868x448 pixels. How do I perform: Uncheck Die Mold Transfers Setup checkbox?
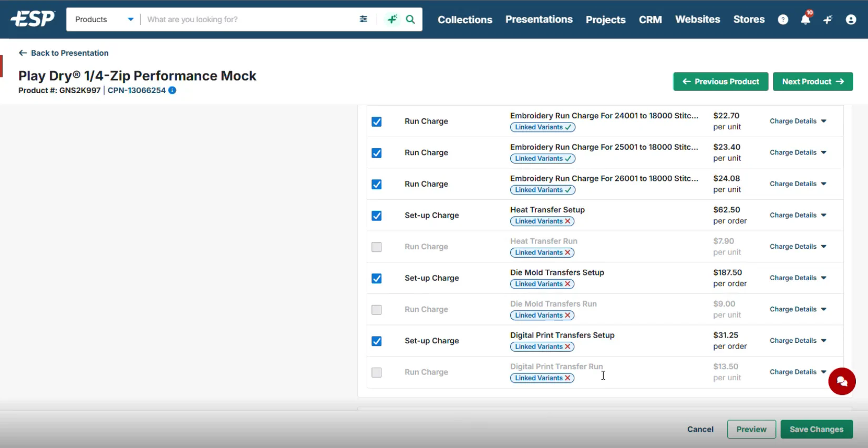[377, 278]
